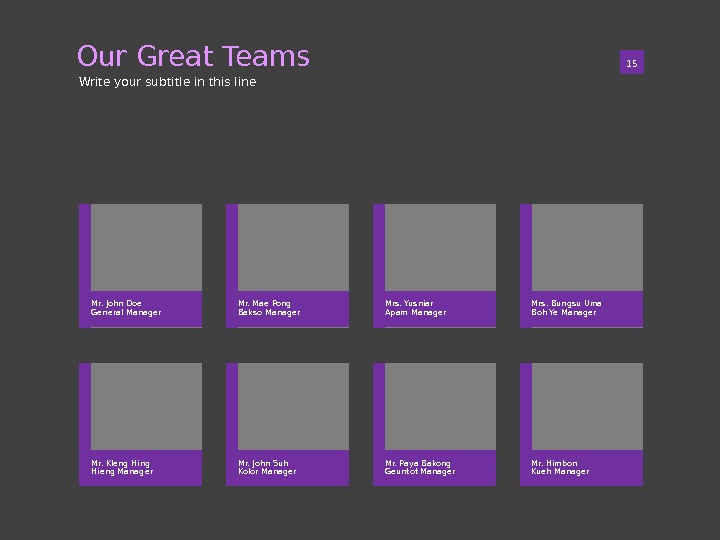Click the photo placeholder above Mrs. Bungsu Uma
720x540 pixels.
[587, 247]
